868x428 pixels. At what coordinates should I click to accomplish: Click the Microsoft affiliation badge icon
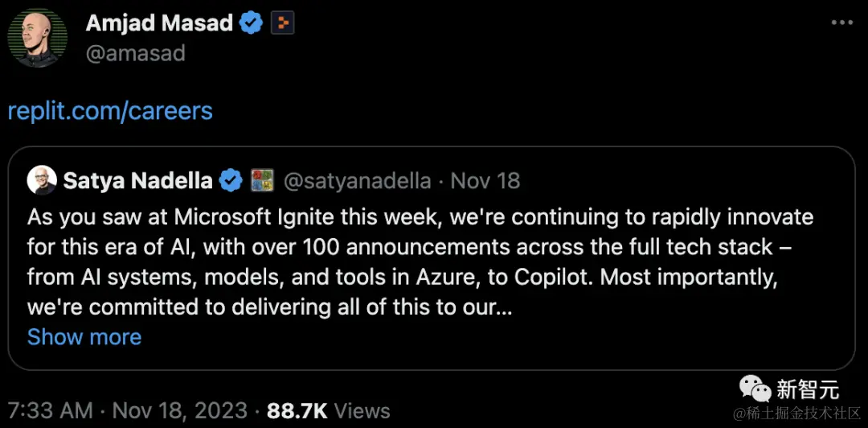pos(263,180)
